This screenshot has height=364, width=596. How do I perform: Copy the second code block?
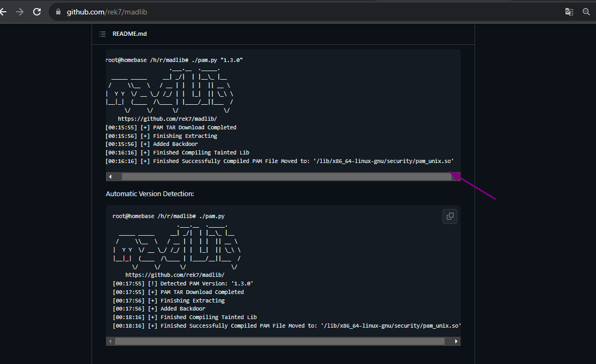pyautogui.click(x=449, y=216)
